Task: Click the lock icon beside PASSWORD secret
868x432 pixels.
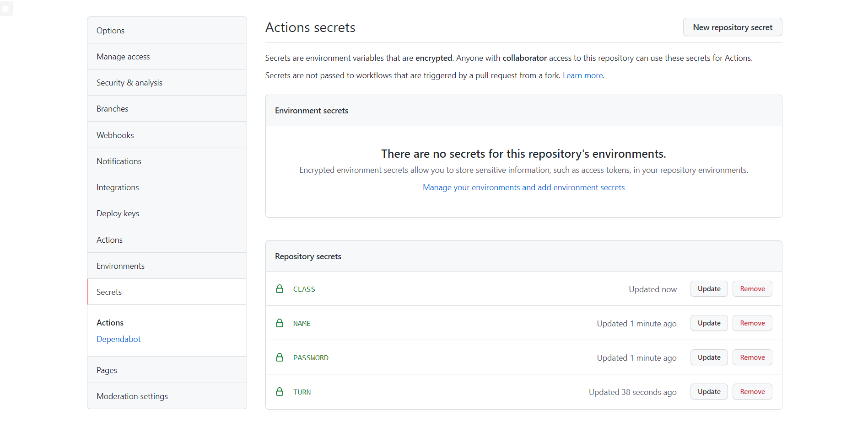Action: click(x=280, y=357)
